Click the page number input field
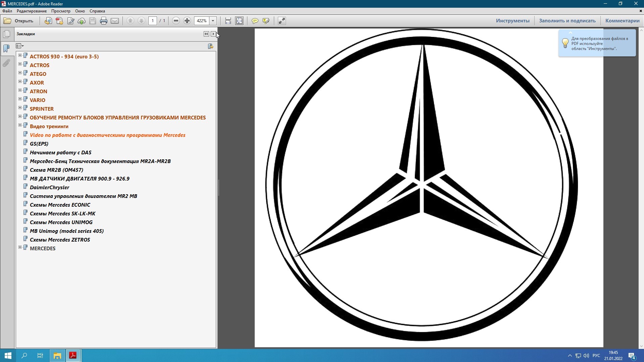Image resolution: width=644 pixels, height=362 pixels. pos(153,21)
